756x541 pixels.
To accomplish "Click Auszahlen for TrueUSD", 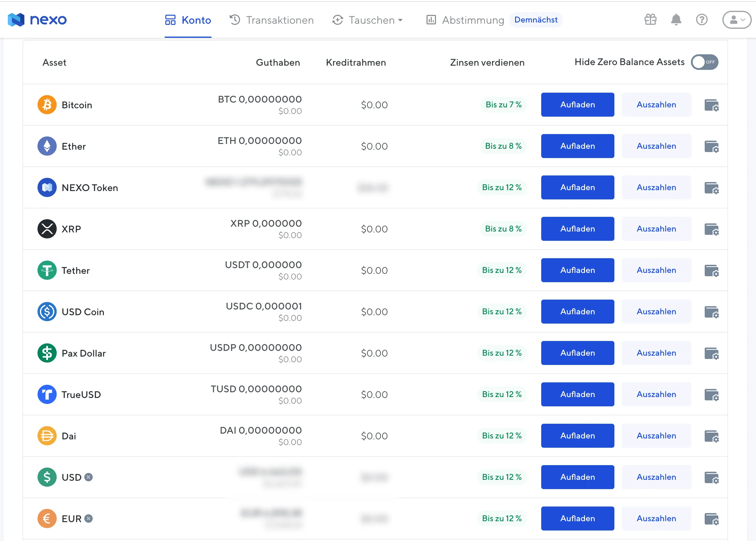I will (x=656, y=394).
